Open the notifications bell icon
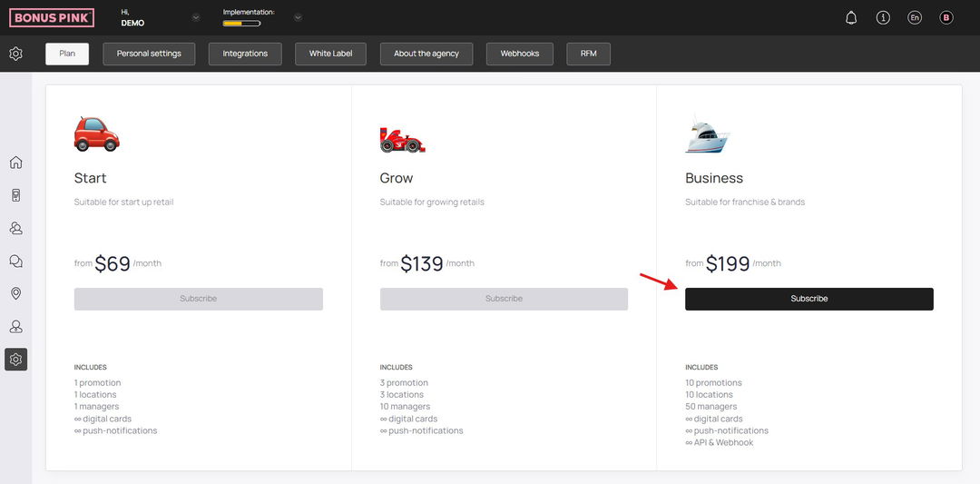The height and width of the screenshot is (484, 980). pos(850,17)
